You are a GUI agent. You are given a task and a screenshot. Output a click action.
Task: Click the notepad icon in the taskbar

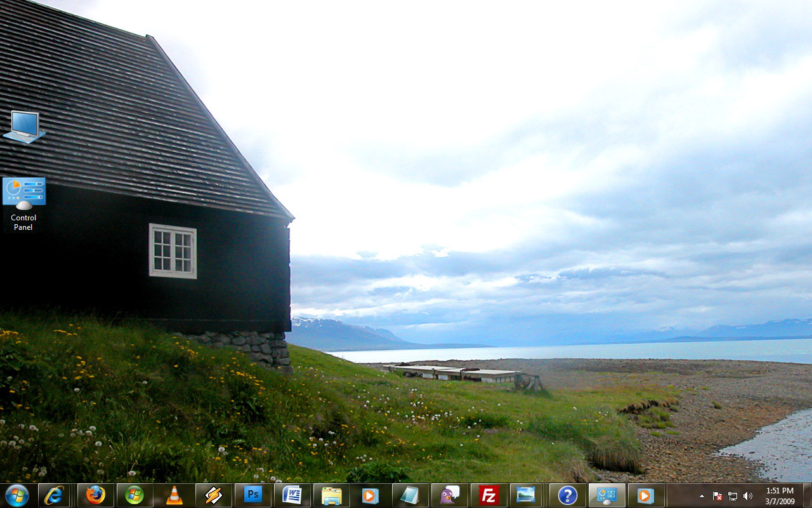coord(410,495)
